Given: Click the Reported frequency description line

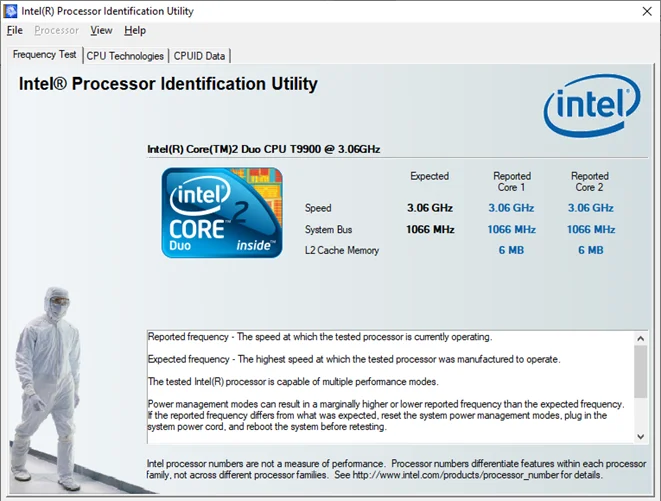Looking at the screenshot, I should coord(320,337).
